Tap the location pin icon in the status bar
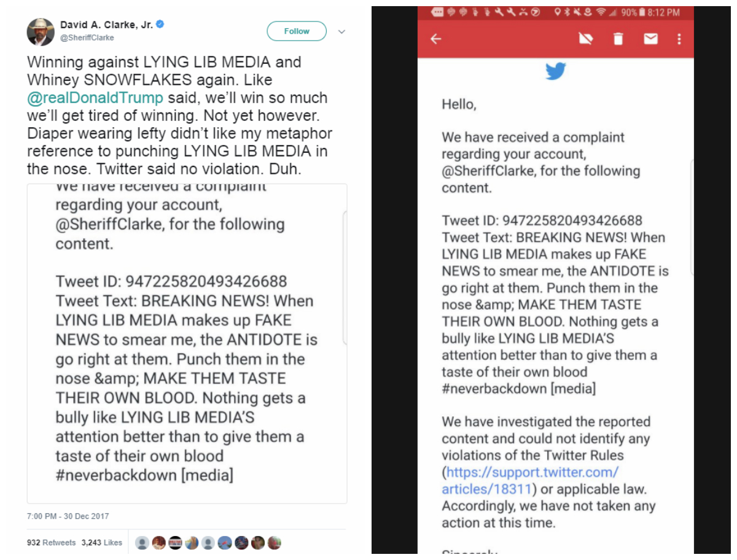 pyautogui.click(x=558, y=11)
